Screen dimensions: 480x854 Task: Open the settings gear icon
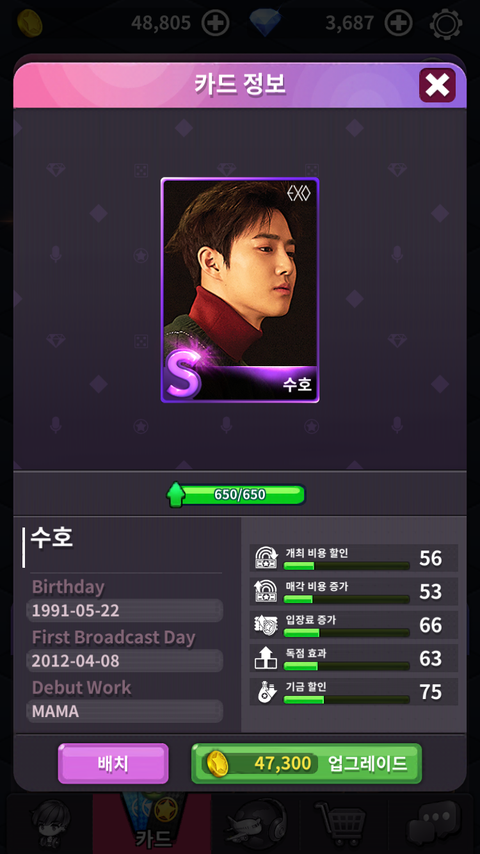pyautogui.click(x=446, y=24)
